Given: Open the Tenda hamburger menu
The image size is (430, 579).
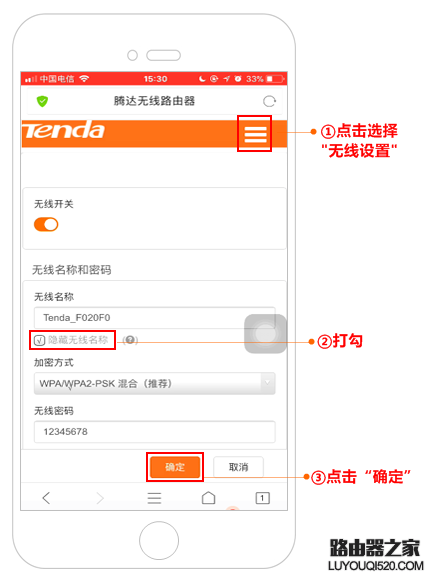Looking at the screenshot, I should coord(255,134).
